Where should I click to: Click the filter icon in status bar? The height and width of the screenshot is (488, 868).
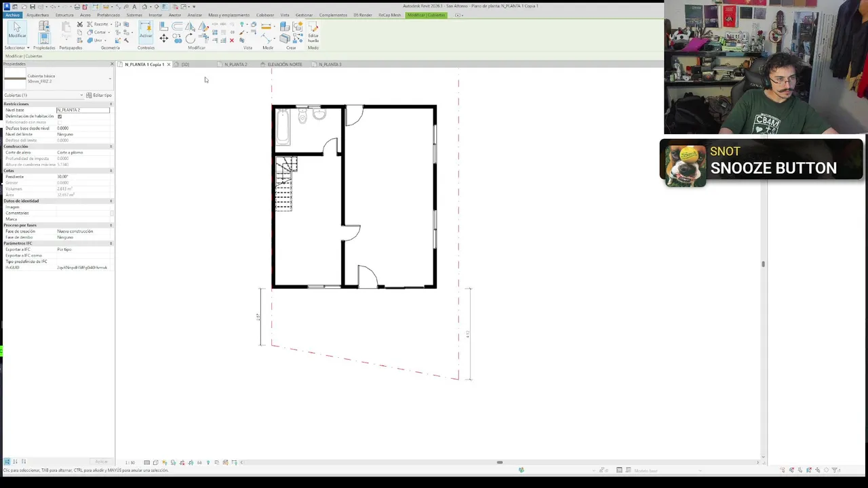coord(836,470)
